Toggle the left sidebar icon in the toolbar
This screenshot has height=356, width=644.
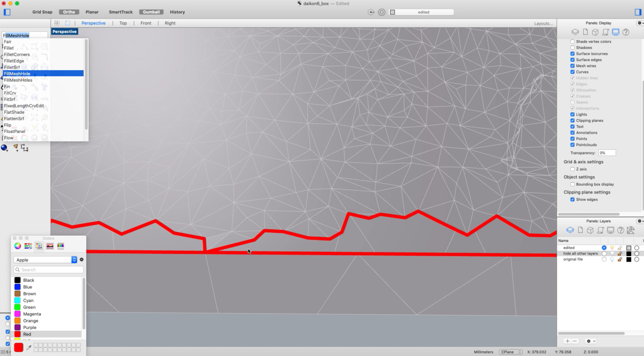[7, 12]
